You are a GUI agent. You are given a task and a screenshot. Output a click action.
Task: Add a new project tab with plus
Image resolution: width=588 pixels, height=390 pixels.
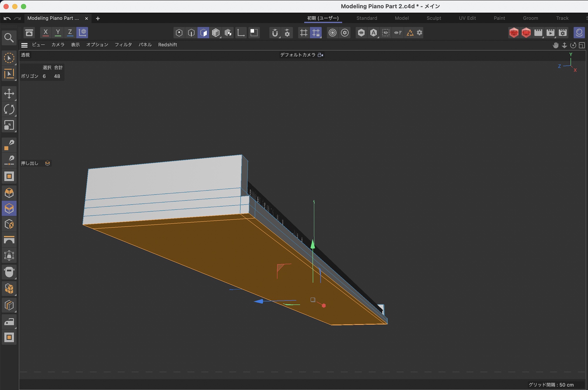tap(98, 19)
